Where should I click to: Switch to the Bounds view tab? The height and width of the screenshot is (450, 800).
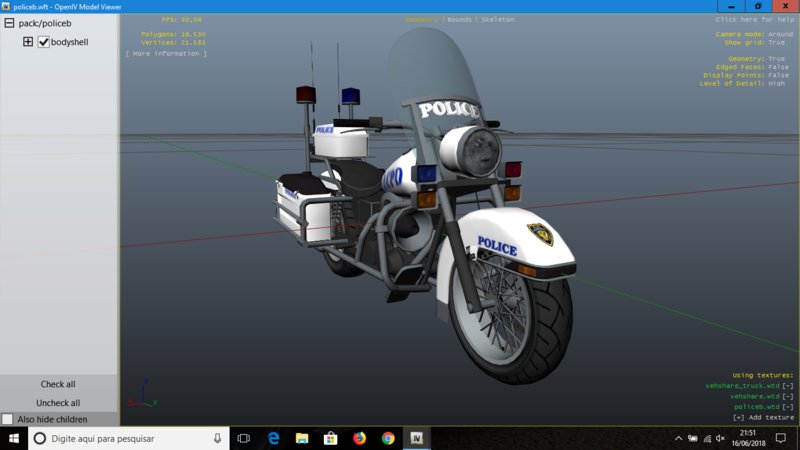pyautogui.click(x=459, y=19)
